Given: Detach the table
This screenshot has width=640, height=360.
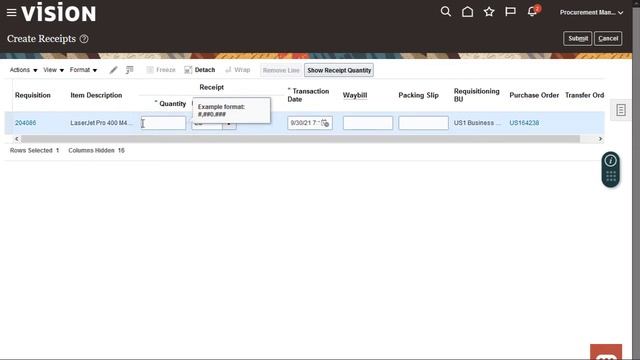Looking at the screenshot, I should coord(200,70).
